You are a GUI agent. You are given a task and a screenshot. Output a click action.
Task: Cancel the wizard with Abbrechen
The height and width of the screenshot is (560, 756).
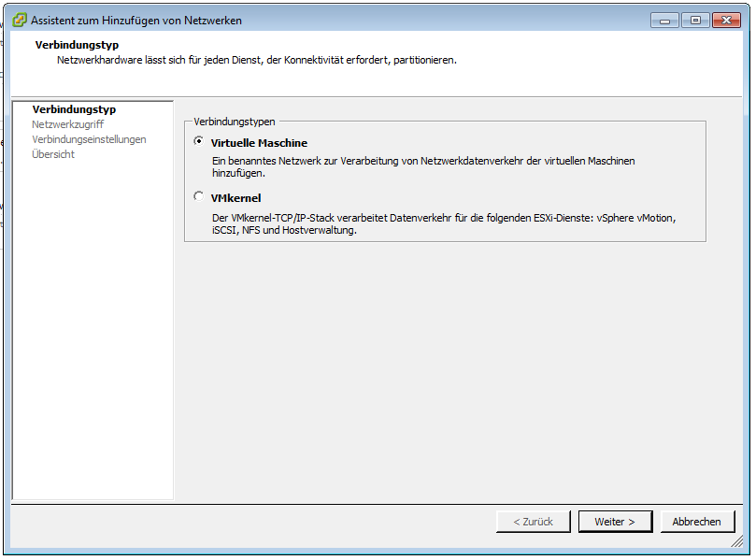click(697, 522)
